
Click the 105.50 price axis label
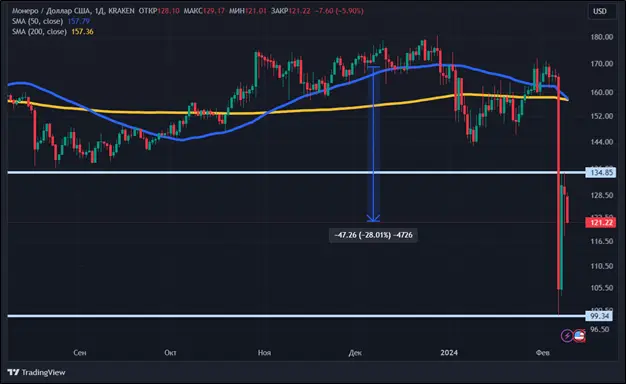point(602,288)
